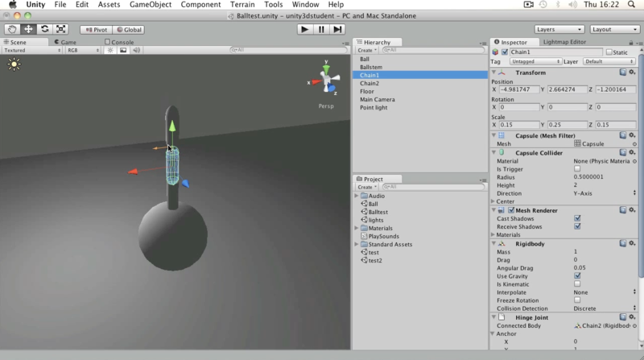Screen dimensions: 644x360
Task: Click the Inspector vertical scrollbar
Action: click(641, 164)
